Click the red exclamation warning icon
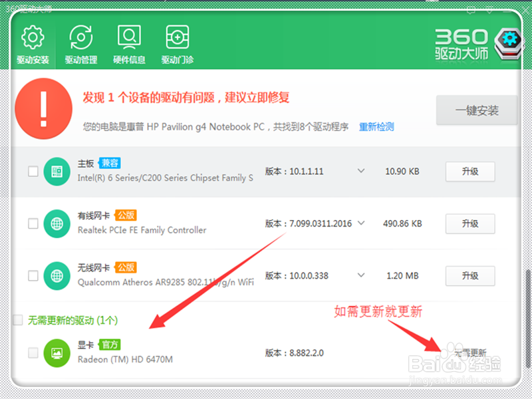 tap(43, 108)
